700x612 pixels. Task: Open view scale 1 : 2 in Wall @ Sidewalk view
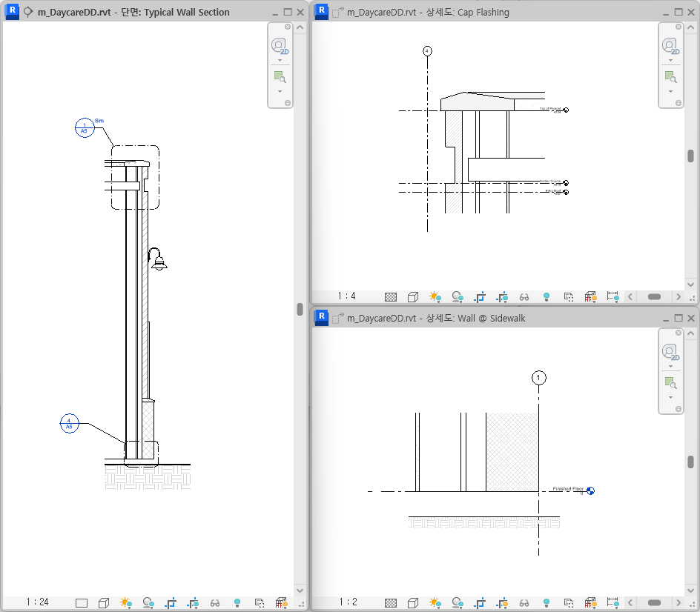(x=347, y=602)
